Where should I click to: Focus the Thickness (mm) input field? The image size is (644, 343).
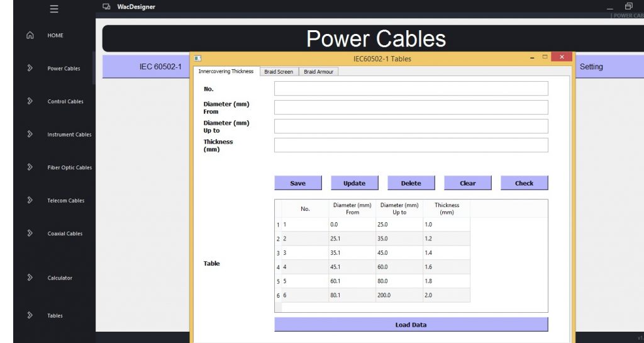411,145
